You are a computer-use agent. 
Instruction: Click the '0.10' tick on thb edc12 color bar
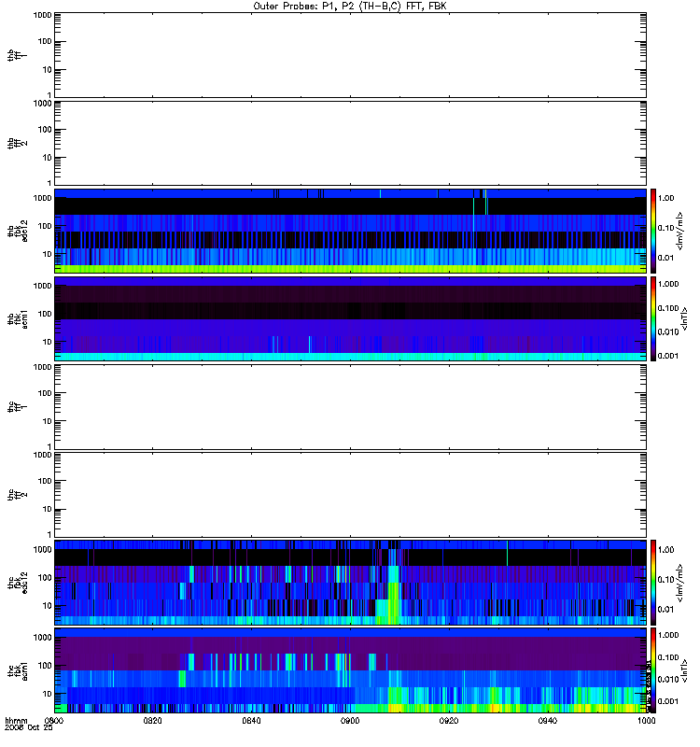665,228
